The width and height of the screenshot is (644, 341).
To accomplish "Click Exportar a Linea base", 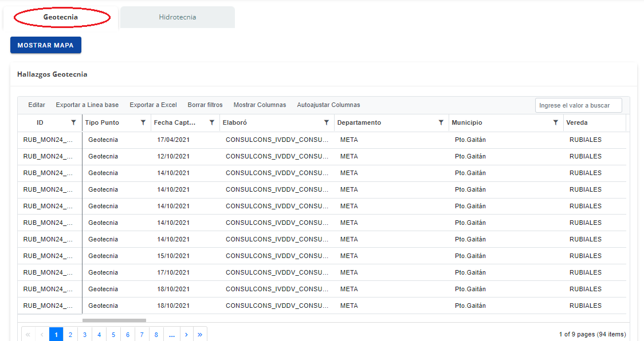I will (x=87, y=105).
